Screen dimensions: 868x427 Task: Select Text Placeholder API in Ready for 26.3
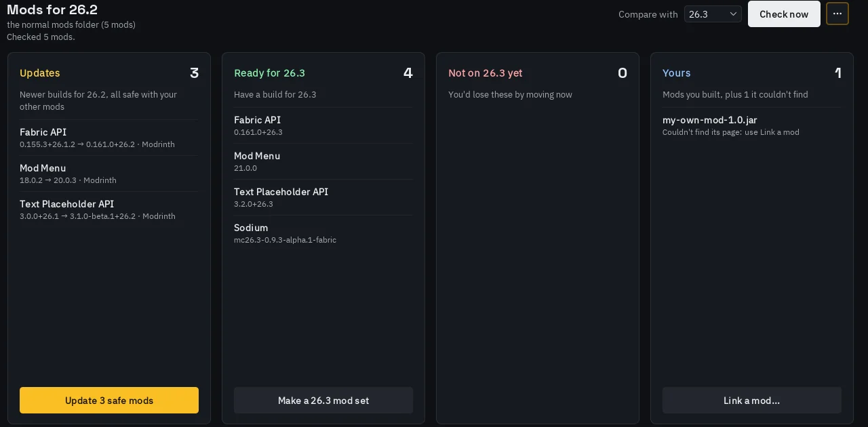[x=323, y=197]
